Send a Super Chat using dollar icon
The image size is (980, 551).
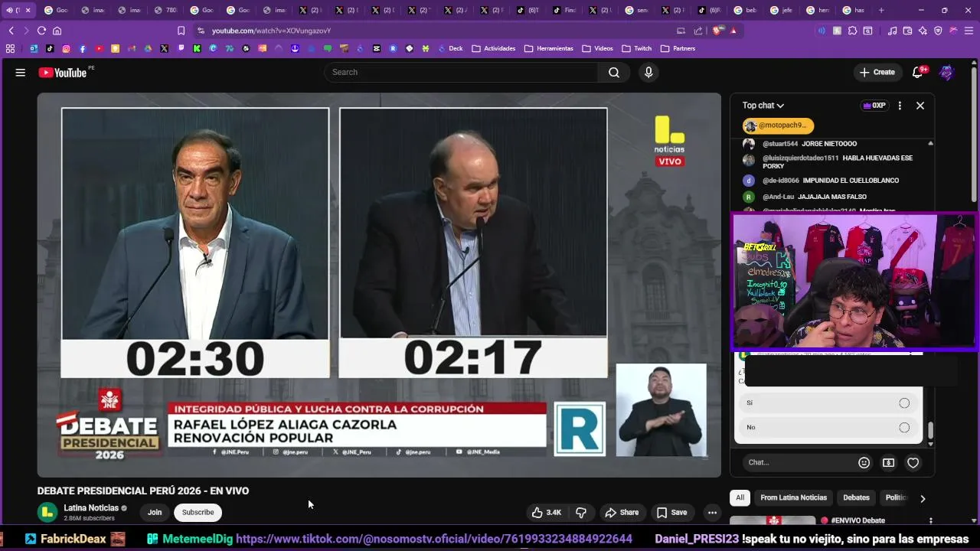pos(888,462)
